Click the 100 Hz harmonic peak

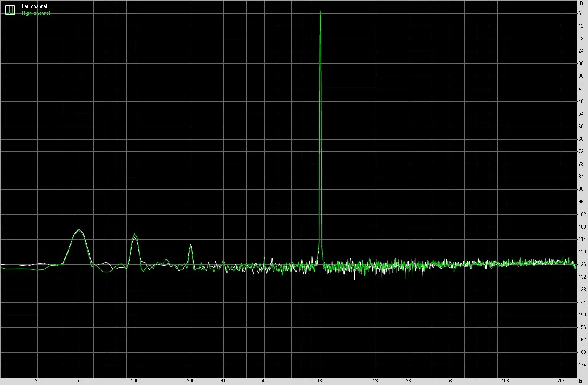click(x=135, y=235)
